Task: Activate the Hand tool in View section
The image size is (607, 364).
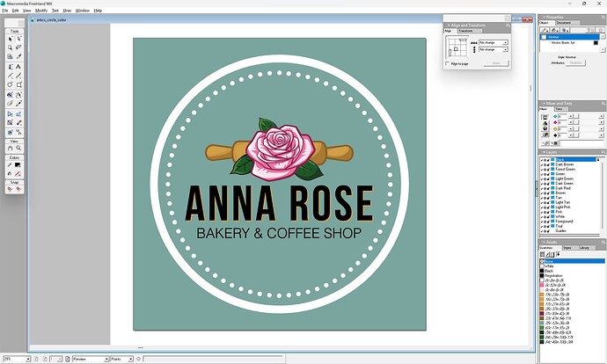Action: click(11, 148)
